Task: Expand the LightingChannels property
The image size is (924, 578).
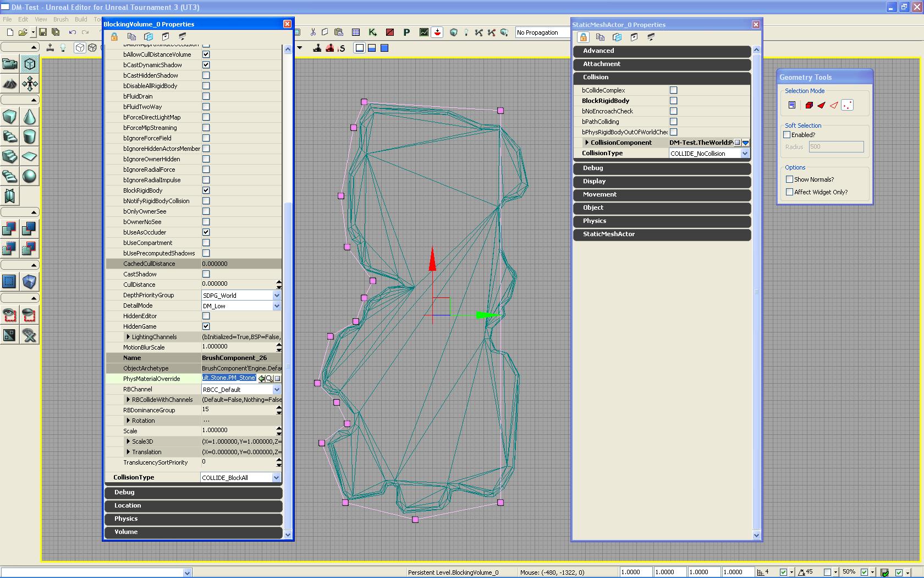Action: click(x=128, y=337)
